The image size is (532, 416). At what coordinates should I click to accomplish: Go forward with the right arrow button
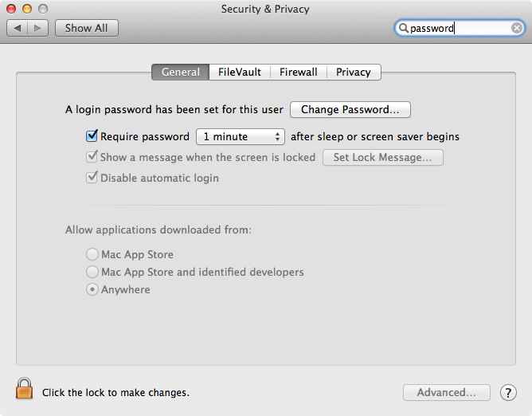pyautogui.click(x=39, y=28)
